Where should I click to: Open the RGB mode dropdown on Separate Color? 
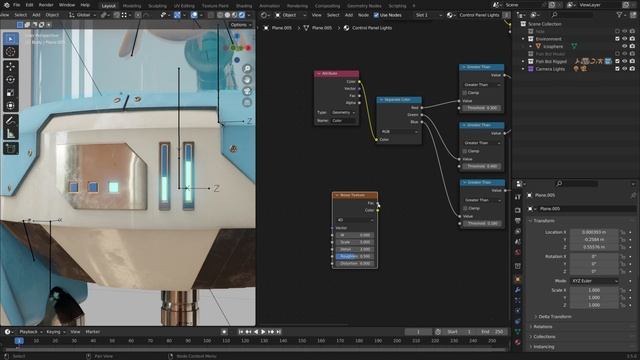tap(400, 131)
